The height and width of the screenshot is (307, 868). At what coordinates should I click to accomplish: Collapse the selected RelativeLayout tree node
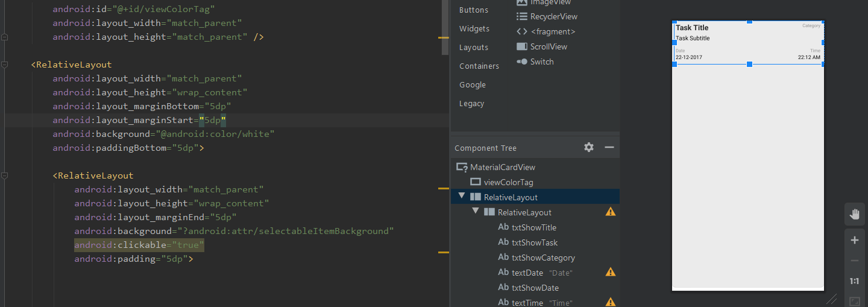point(462,197)
